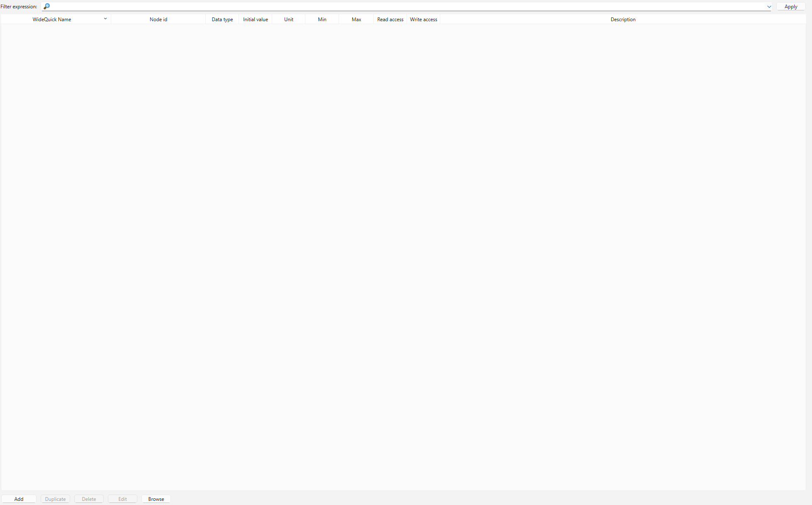Click the Initial value column header
The image size is (812, 505).
point(255,19)
